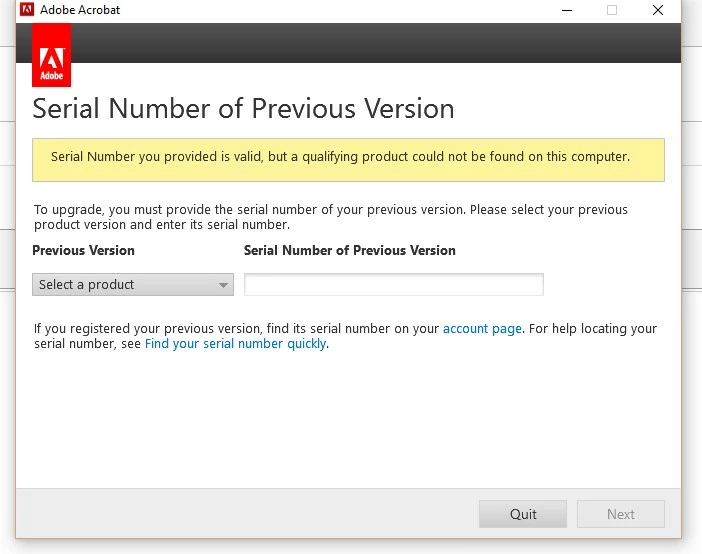
Task: Open the Select a product dropdown
Action: pyautogui.click(x=133, y=284)
